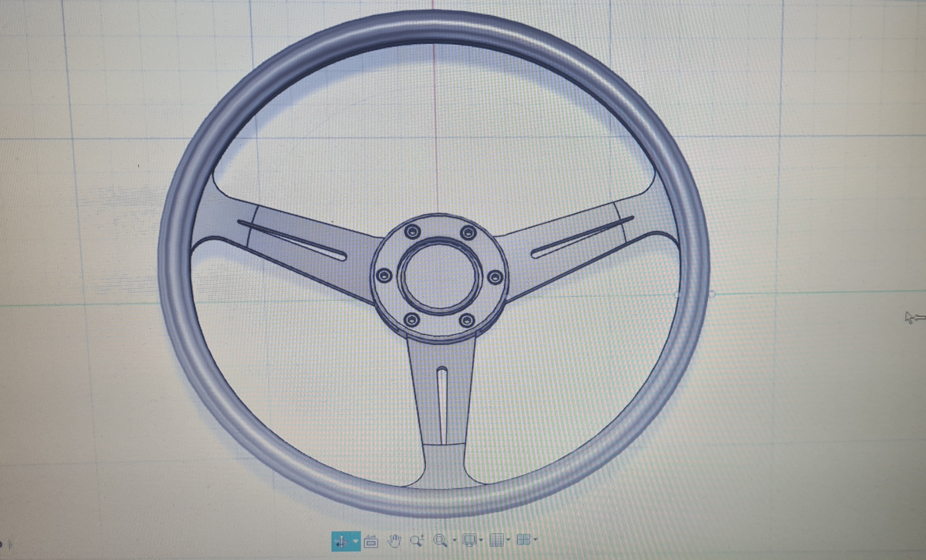Screen dimensions: 926x560
Task: Click the Viewports layout icon
Action: tap(523, 540)
